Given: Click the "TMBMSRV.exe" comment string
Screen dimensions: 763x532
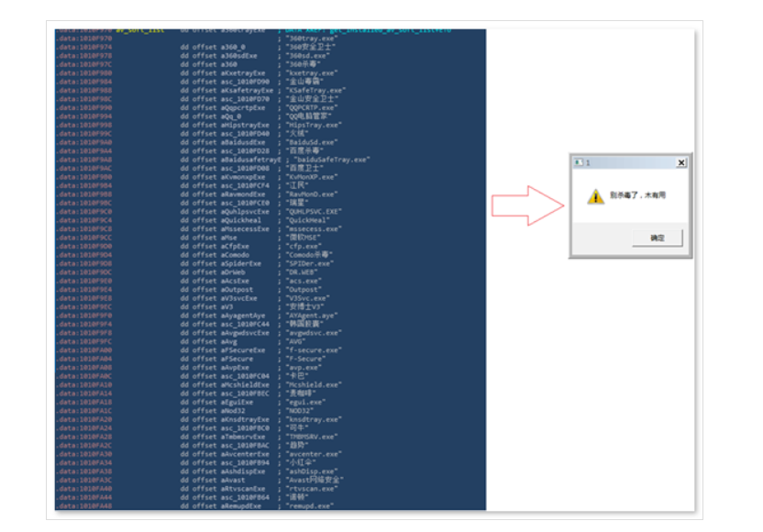Looking at the screenshot, I should [x=312, y=438].
